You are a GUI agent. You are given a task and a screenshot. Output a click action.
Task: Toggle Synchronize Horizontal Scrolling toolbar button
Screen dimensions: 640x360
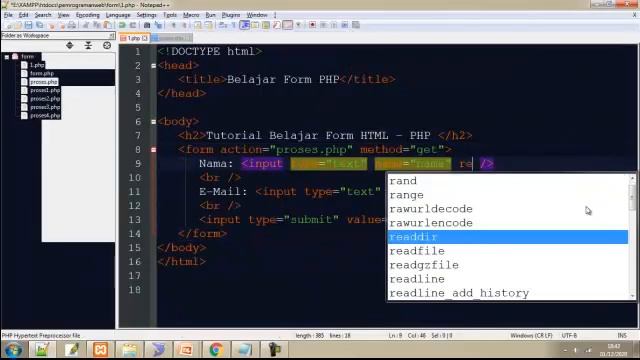click(209, 25)
